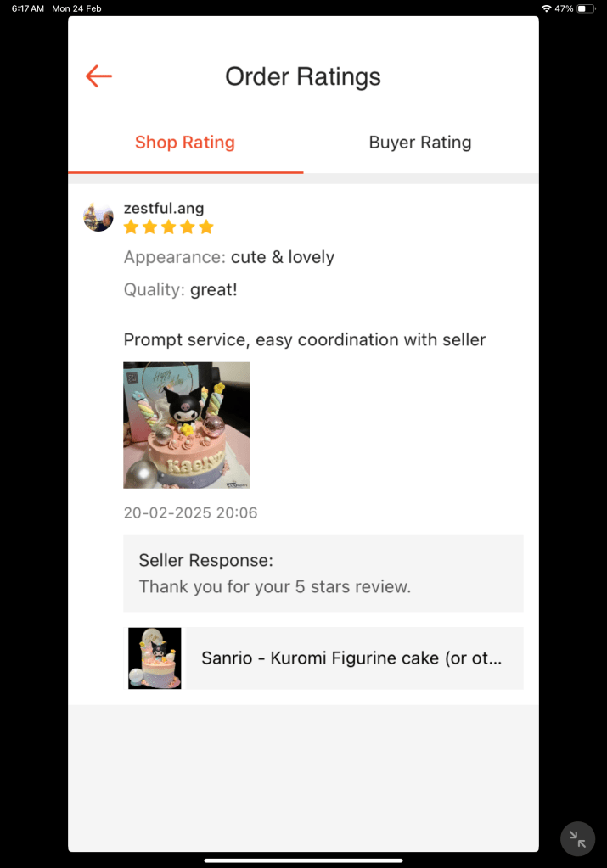
Task: Open zestful.ang's profile avatar
Action: click(x=98, y=216)
